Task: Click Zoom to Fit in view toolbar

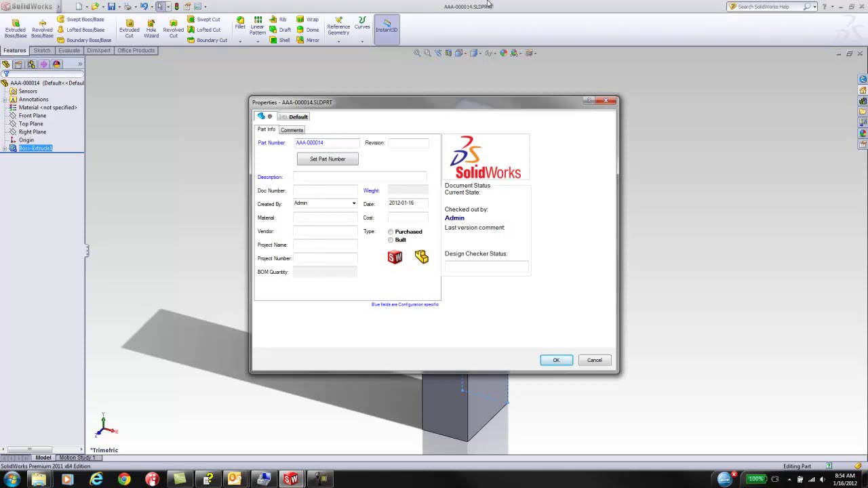Action: tap(418, 53)
